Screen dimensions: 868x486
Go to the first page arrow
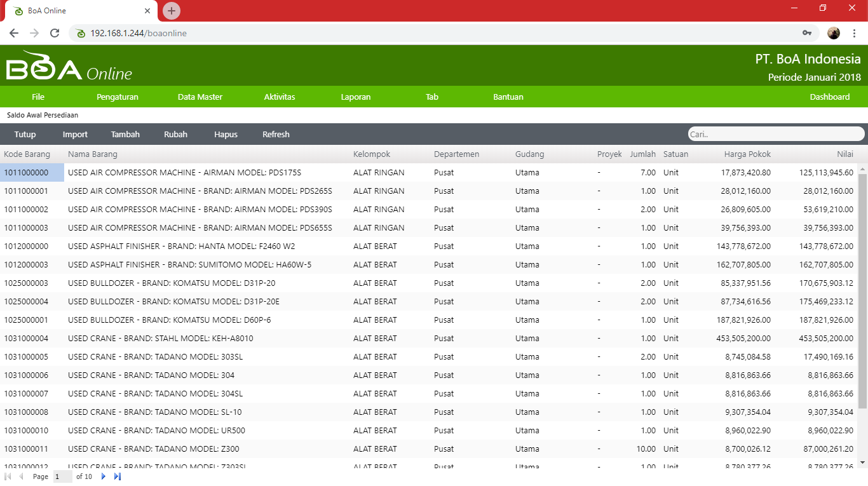pyautogui.click(x=8, y=476)
